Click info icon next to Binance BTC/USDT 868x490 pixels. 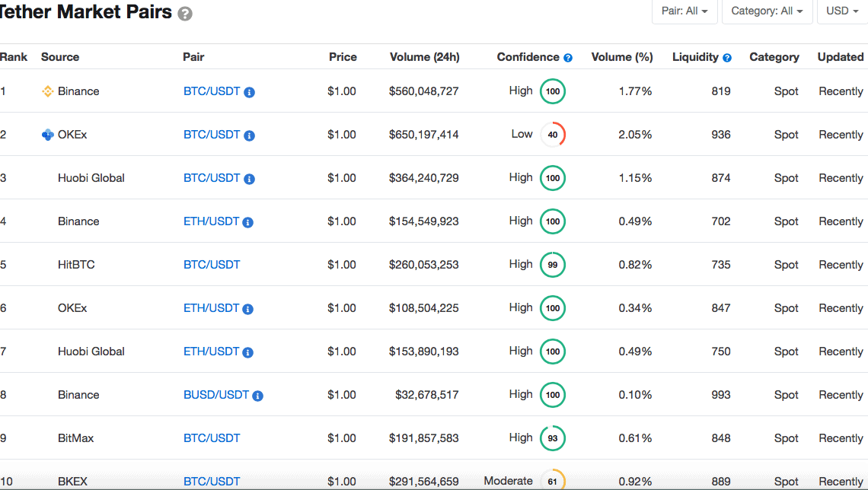(x=249, y=92)
